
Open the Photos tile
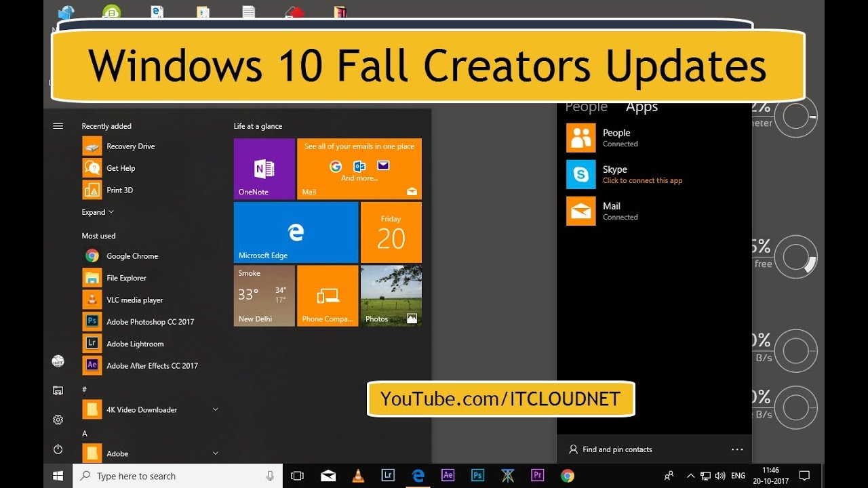391,296
